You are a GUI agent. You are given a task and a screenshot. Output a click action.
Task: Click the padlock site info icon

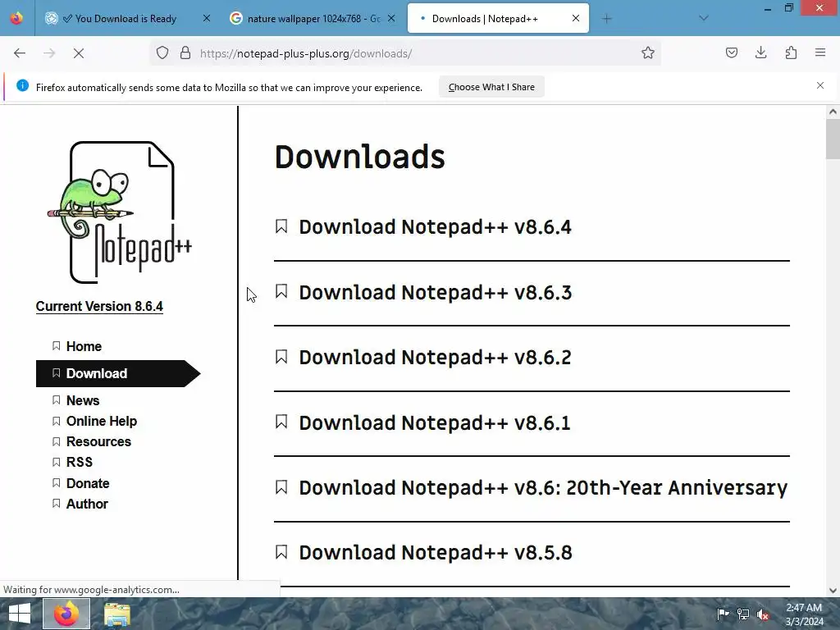185,53
